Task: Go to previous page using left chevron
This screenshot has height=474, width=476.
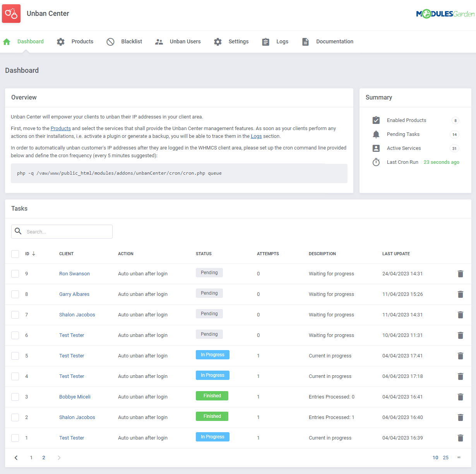Action: [x=16, y=458]
